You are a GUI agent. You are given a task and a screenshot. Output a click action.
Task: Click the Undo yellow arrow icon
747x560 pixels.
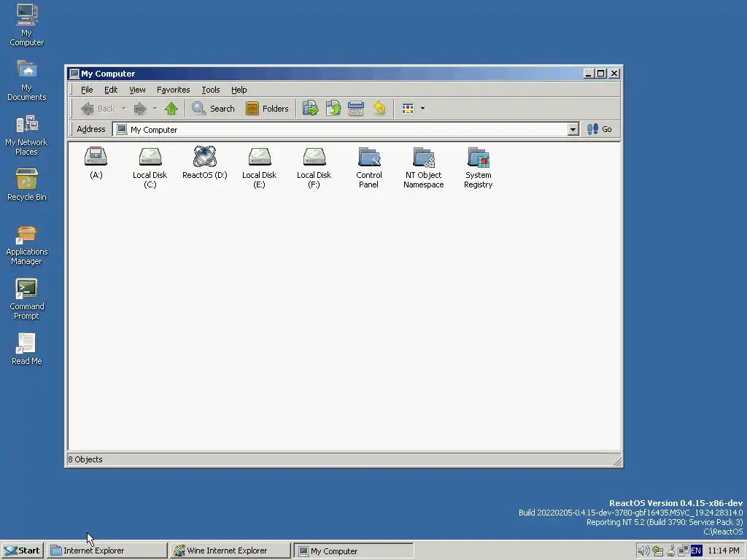[379, 109]
